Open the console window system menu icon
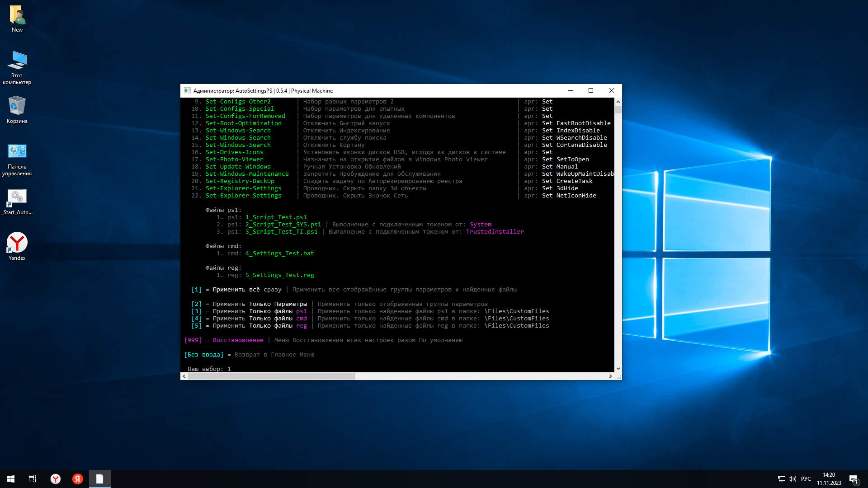This screenshot has height=488, width=868. click(187, 90)
